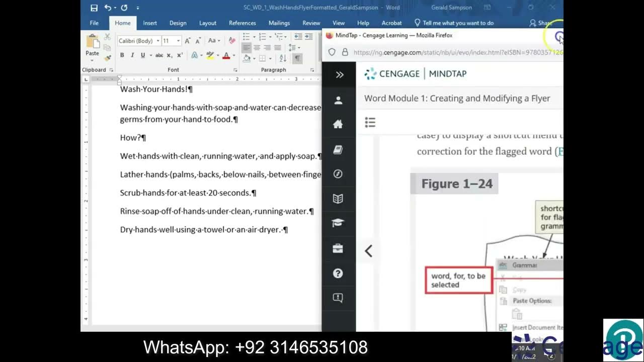Image resolution: width=644 pixels, height=362 pixels.
Task: Open the References ribbon tab
Action: click(243, 23)
